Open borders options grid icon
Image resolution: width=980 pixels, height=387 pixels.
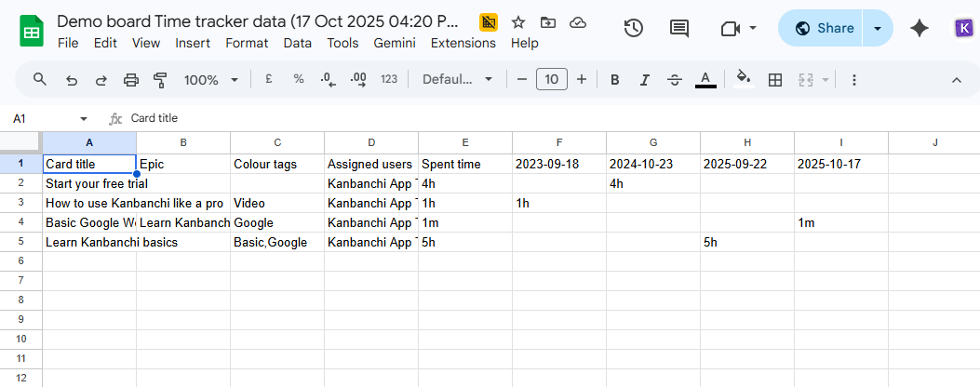click(775, 79)
